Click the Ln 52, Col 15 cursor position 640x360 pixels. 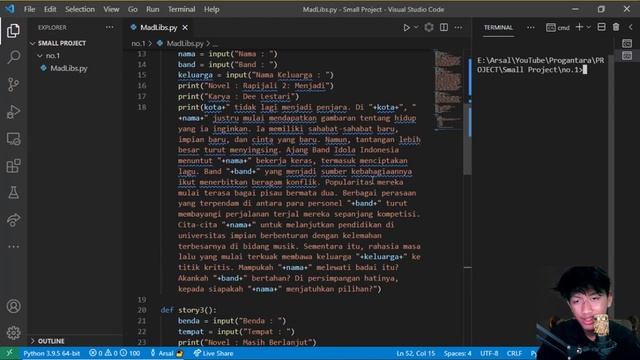(x=416, y=353)
